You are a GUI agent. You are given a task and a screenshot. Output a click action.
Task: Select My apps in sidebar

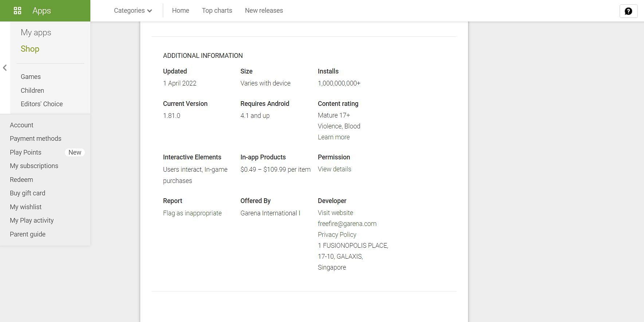point(36,32)
